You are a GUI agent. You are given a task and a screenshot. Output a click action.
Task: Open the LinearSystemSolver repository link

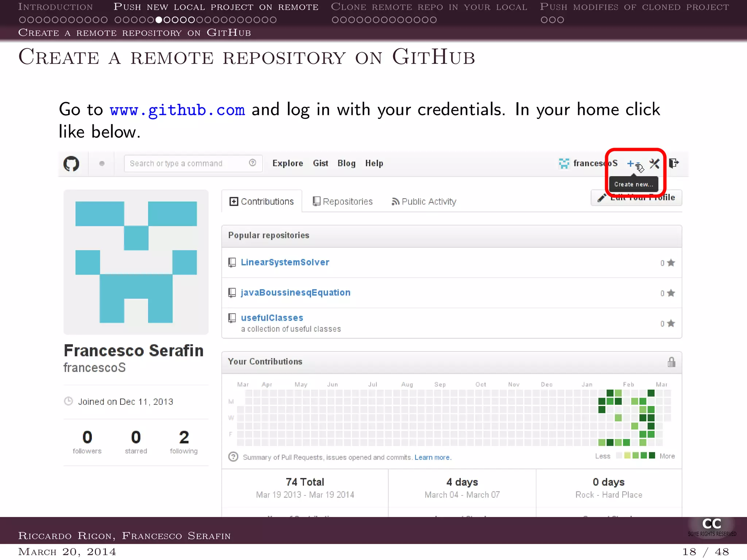285,262
